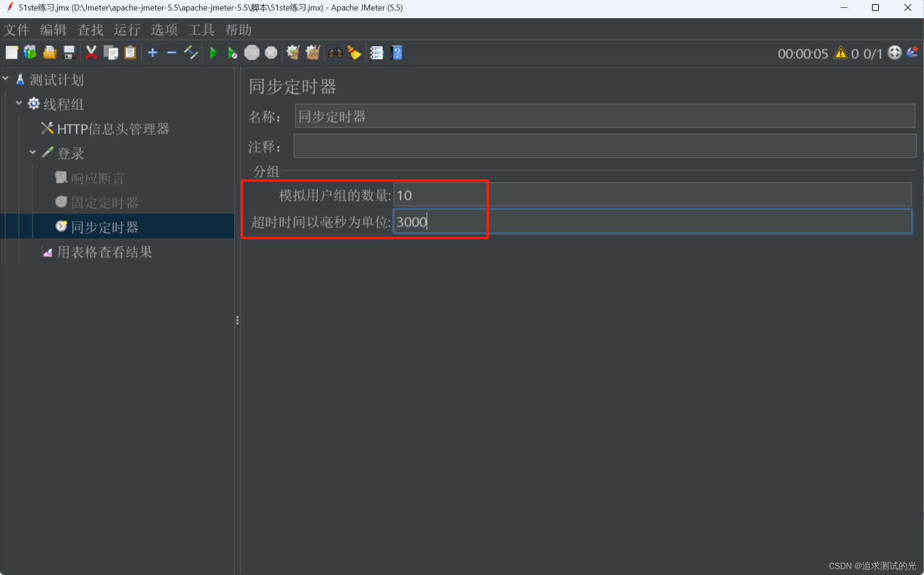The width and height of the screenshot is (924, 575).
Task: Click the panel splitter handle dots
Action: (x=237, y=321)
